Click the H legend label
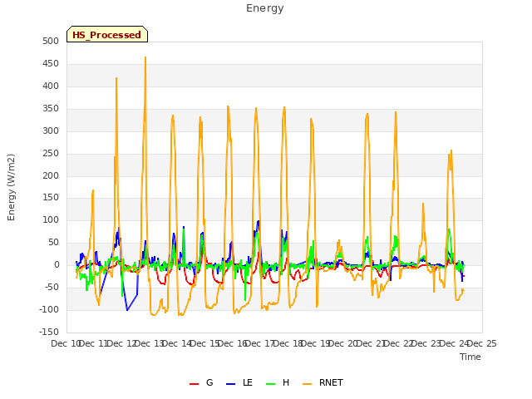The height and width of the screenshot is (399, 532). 286,382
